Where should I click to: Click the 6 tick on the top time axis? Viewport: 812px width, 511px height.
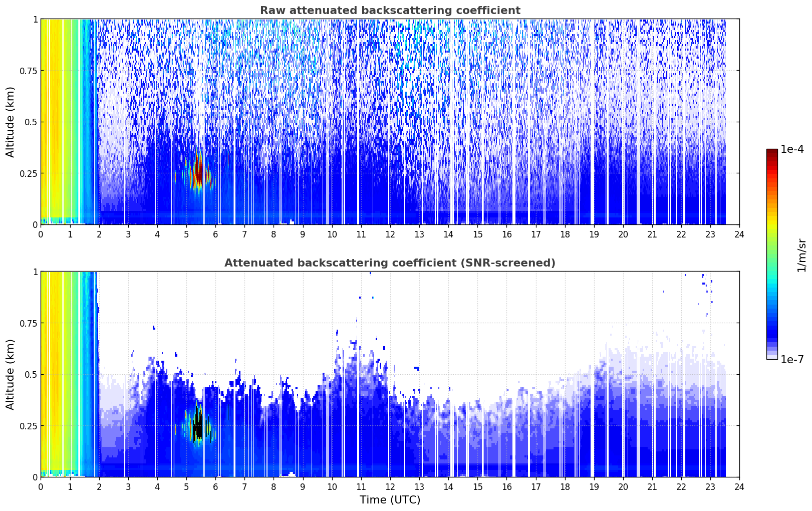215,234
